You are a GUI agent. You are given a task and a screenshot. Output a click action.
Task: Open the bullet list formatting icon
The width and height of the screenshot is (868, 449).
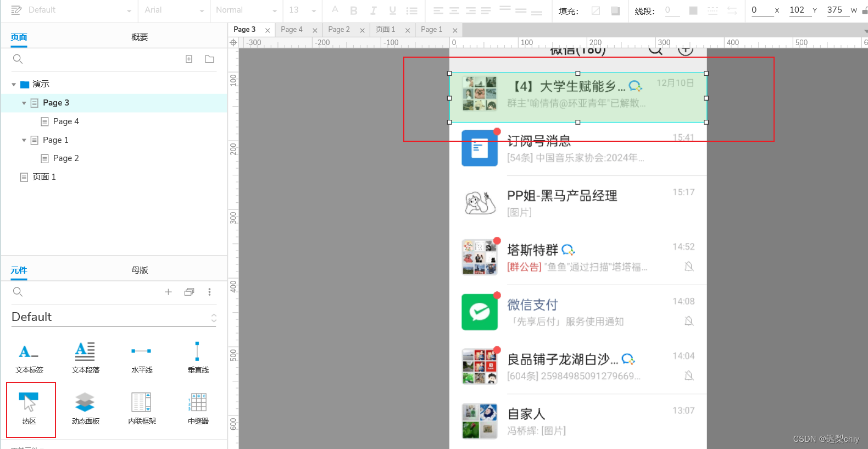point(411,10)
